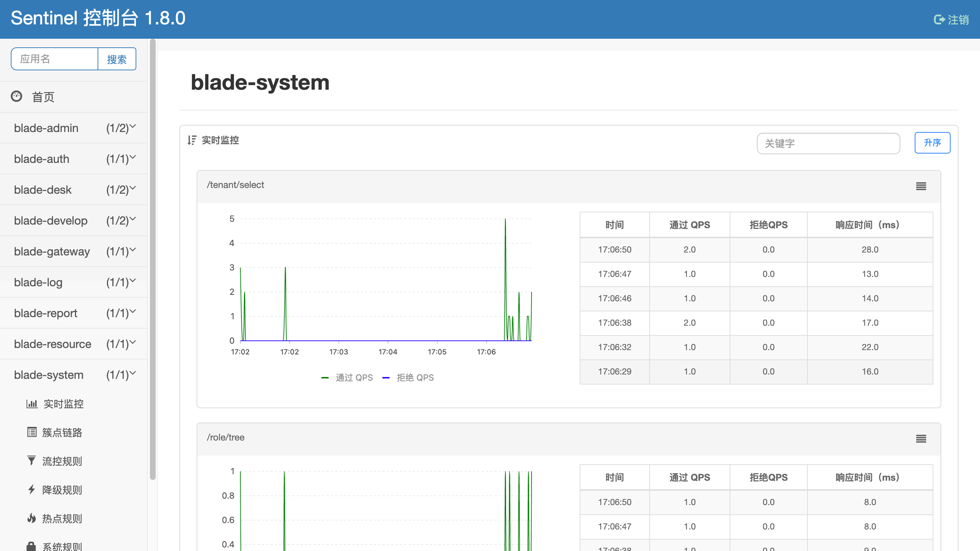Expand the blade-gateway chevron

(133, 249)
